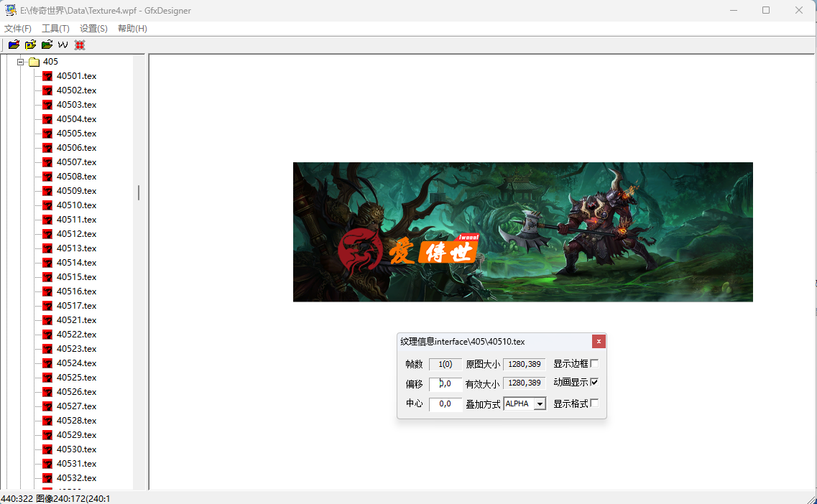
Task: Select the second folder toolbar icon
Action: pos(30,44)
